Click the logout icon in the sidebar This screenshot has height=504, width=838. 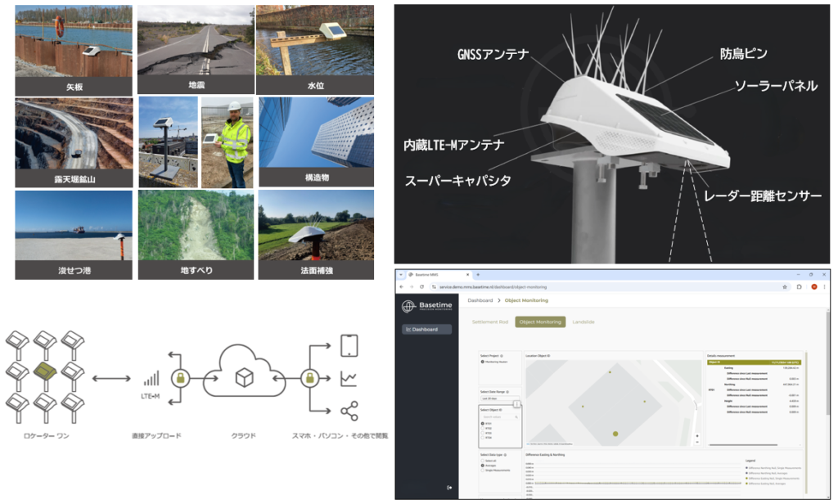click(x=449, y=488)
